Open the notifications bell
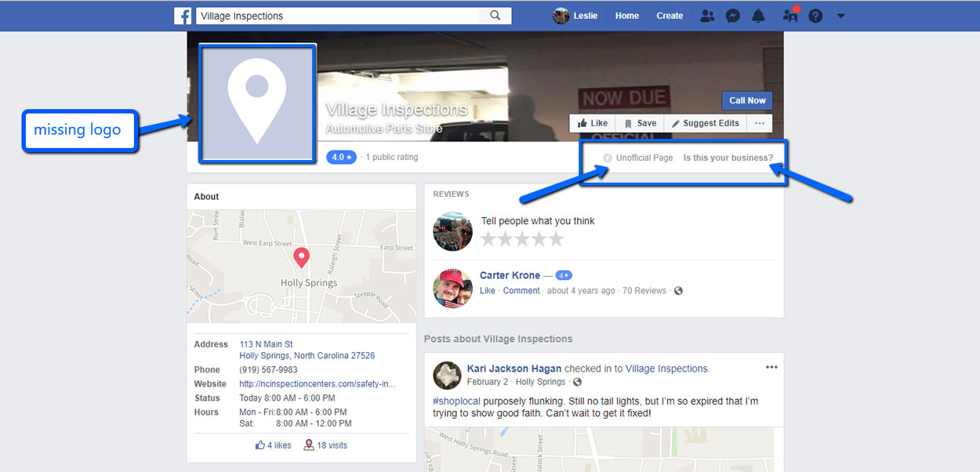 (758, 16)
